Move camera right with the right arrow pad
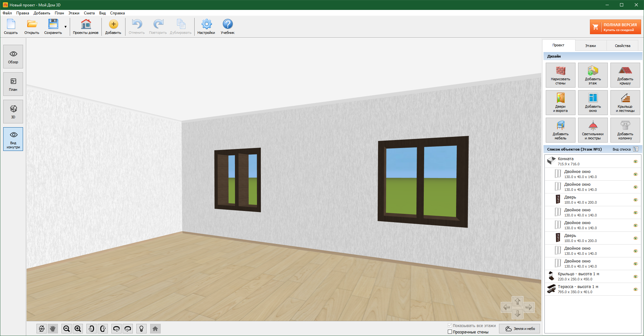The width and height of the screenshot is (644, 336). (x=529, y=308)
